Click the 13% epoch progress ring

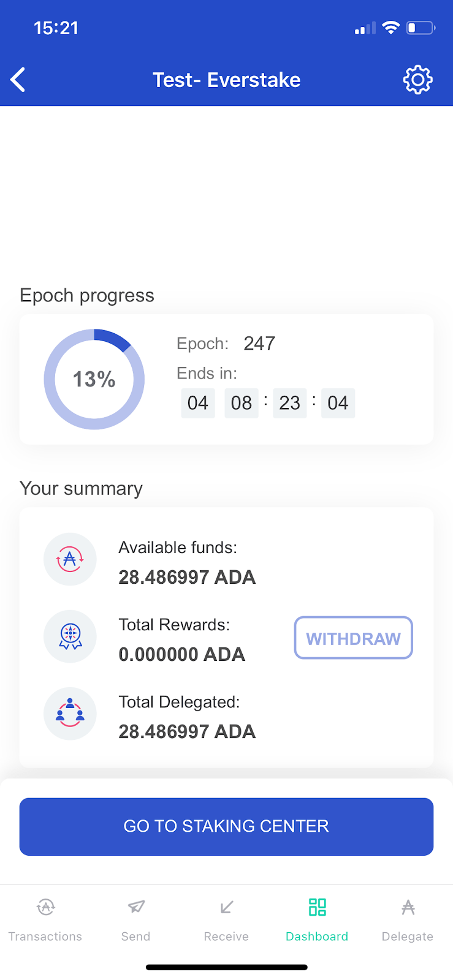[x=94, y=379]
